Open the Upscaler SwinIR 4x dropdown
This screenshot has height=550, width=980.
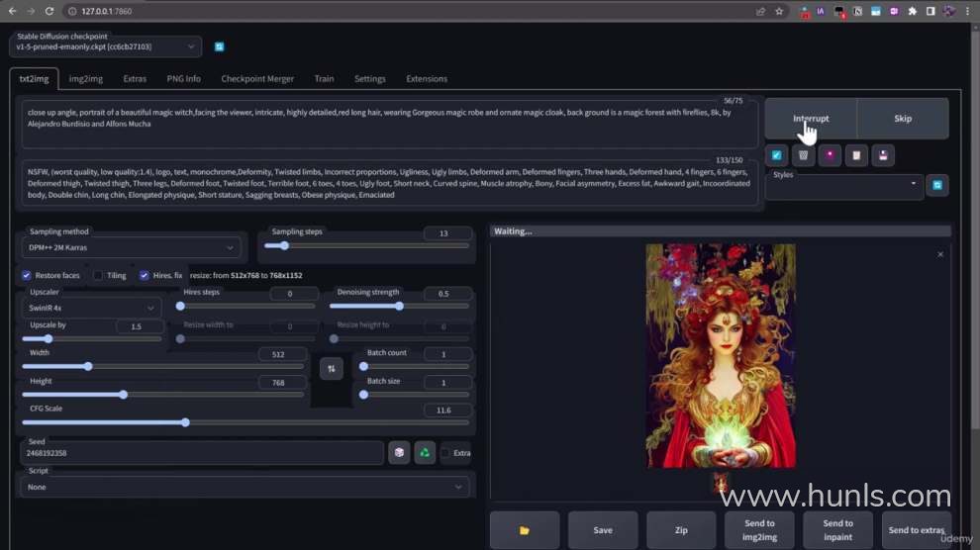point(91,308)
